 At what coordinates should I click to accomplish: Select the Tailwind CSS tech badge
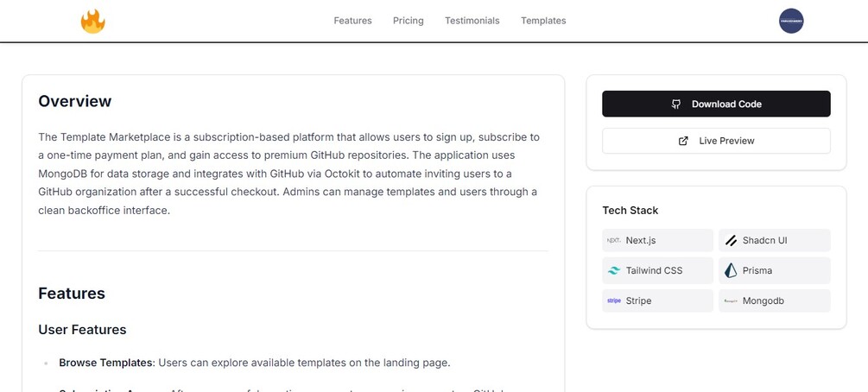tap(658, 271)
